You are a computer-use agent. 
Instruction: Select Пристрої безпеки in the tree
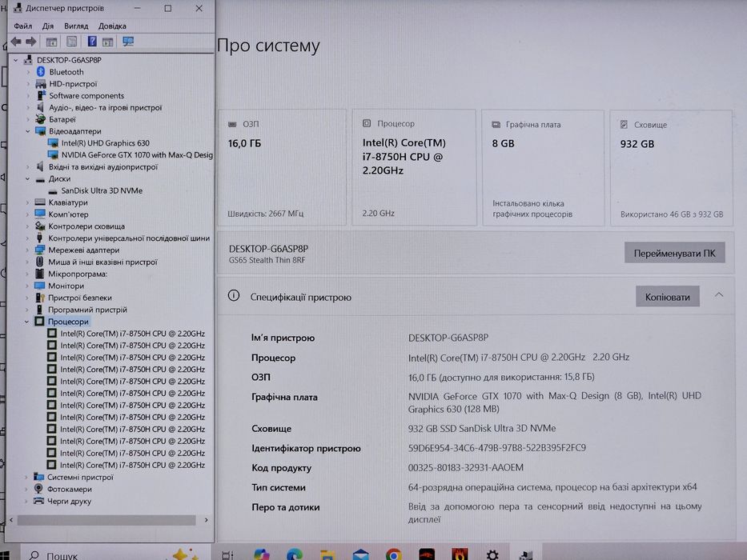[79, 298]
